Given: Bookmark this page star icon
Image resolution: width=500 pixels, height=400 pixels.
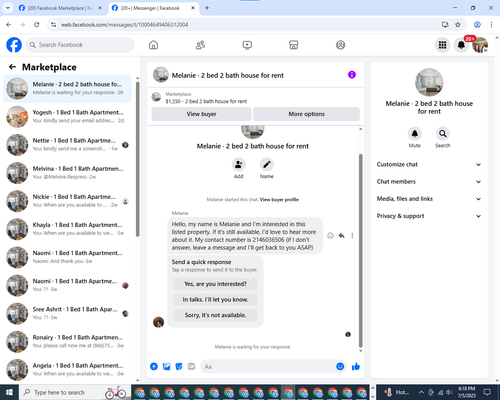Looking at the screenshot, I should click(458, 25).
